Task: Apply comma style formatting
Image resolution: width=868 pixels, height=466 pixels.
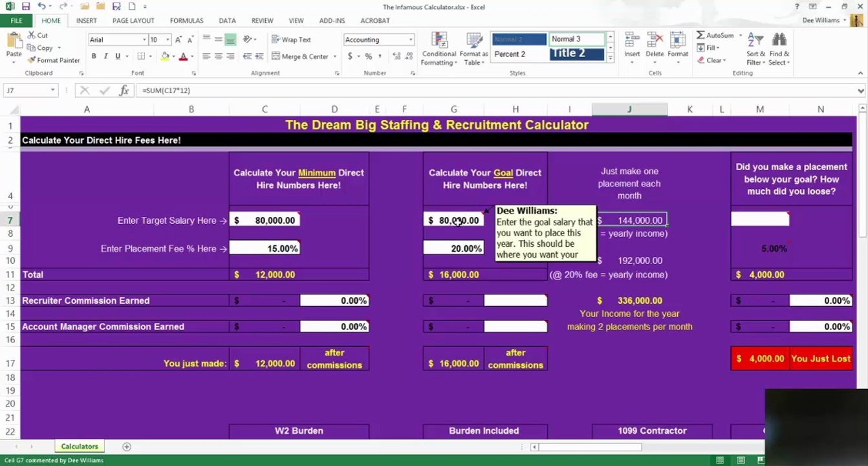Action: click(380, 56)
